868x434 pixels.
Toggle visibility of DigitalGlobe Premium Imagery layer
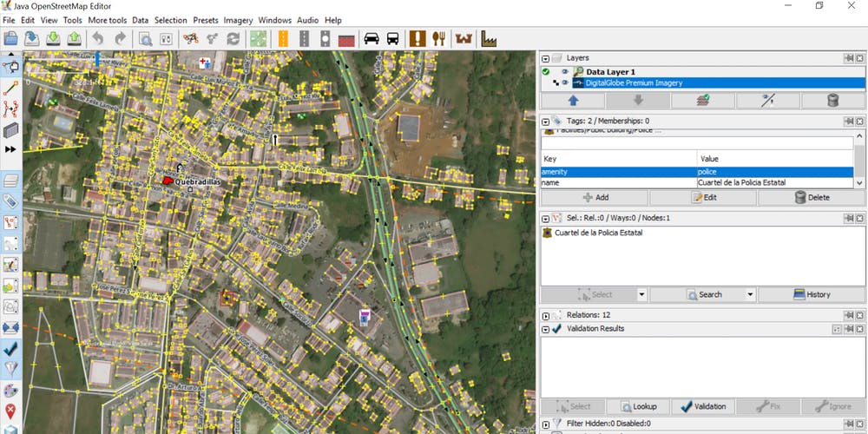click(x=565, y=83)
